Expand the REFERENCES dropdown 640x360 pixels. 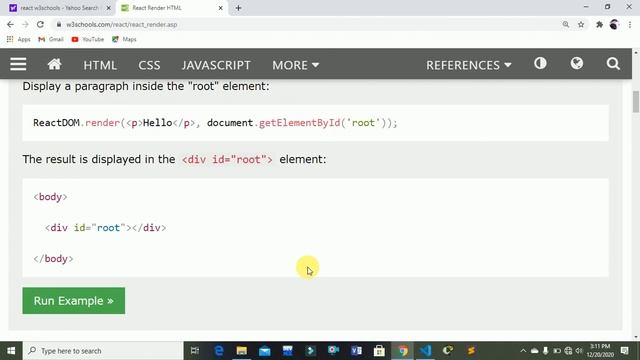(469, 65)
